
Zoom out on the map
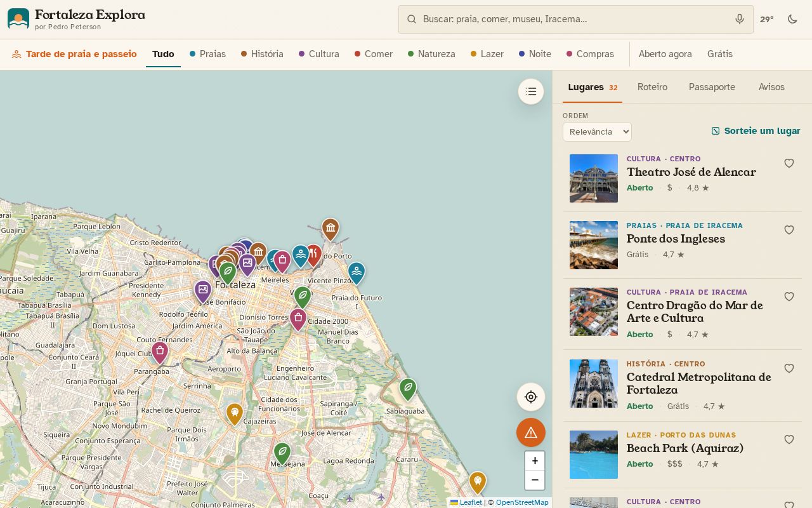tap(535, 480)
